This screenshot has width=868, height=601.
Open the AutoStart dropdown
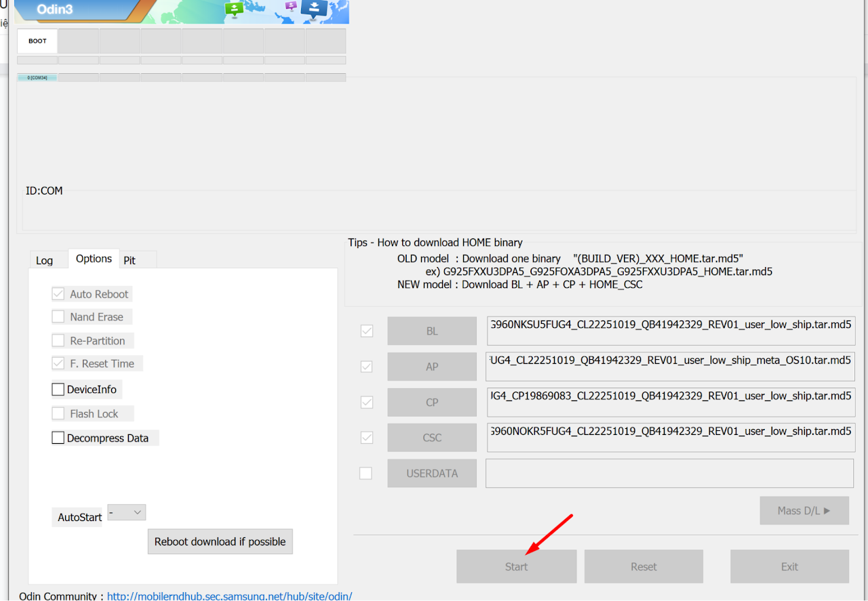point(127,513)
